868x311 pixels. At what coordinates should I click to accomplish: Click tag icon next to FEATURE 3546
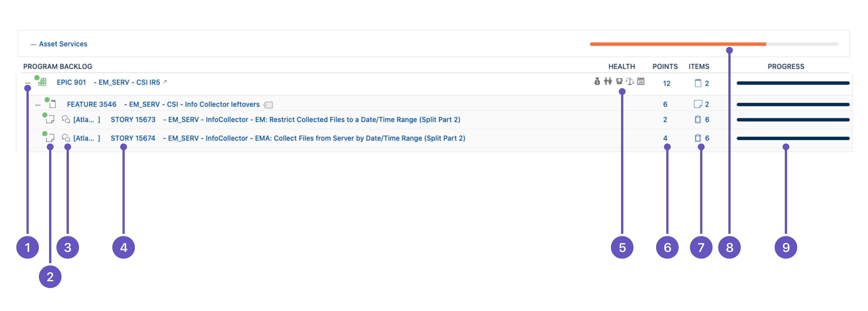point(268,105)
